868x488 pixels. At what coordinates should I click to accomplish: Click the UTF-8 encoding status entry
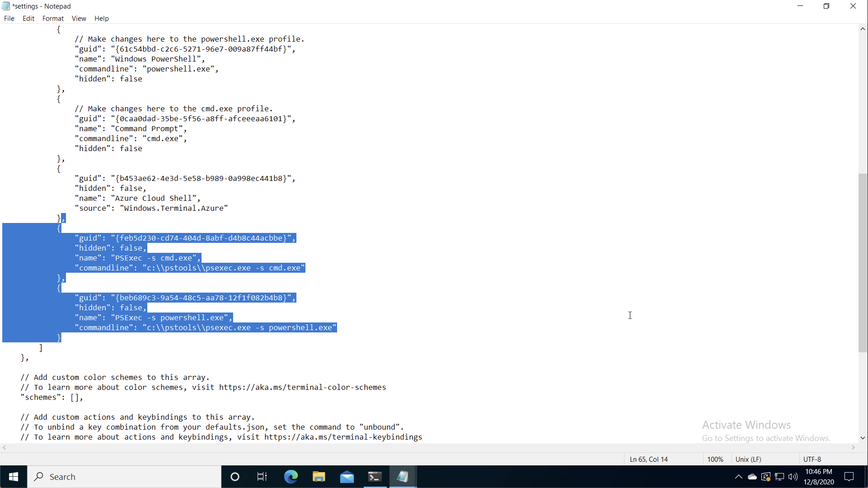pyautogui.click(x=812, y=459)
